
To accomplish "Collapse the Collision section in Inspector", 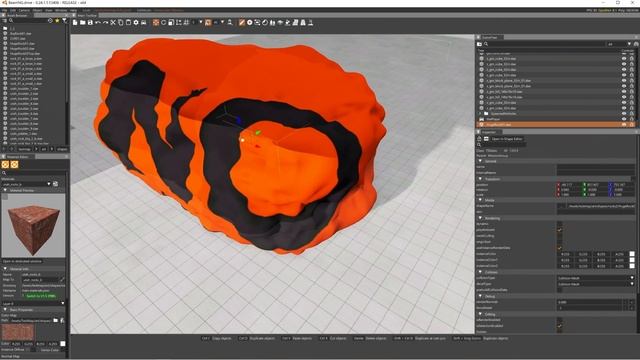I will 480,272.
